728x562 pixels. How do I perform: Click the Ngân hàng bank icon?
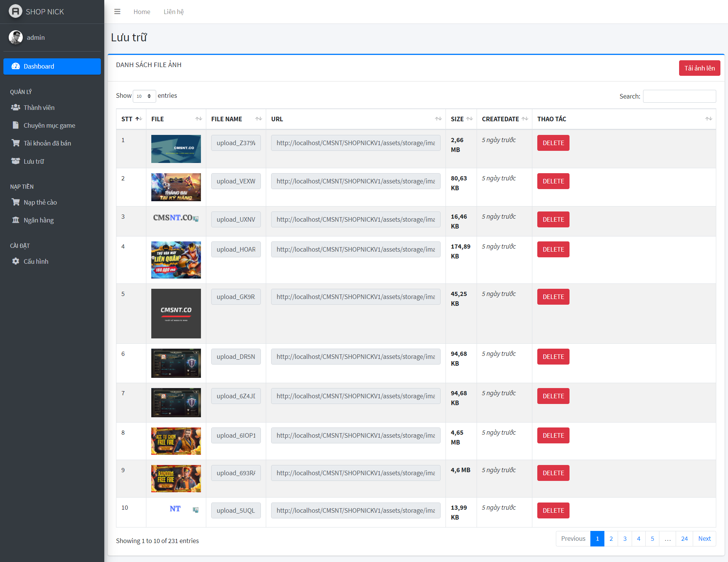pyautogui.click(x=16, y=220)
